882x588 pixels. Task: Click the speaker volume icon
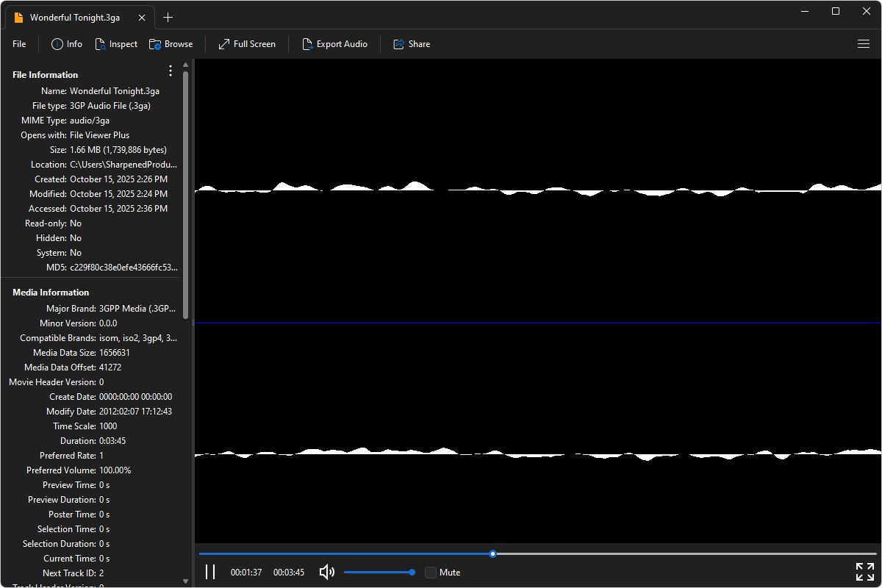(x=327, y=572)
